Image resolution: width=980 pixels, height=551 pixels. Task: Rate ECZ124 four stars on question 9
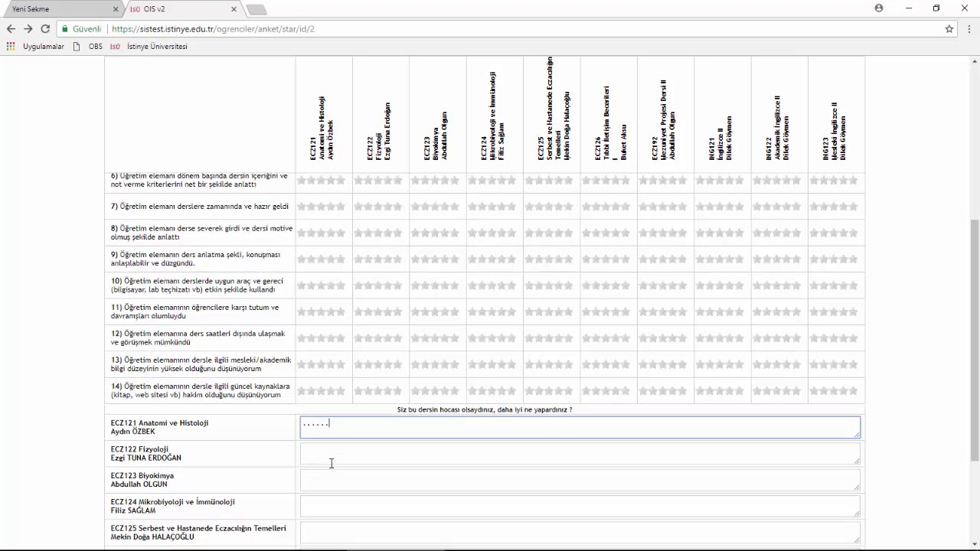tap(502, 259)
